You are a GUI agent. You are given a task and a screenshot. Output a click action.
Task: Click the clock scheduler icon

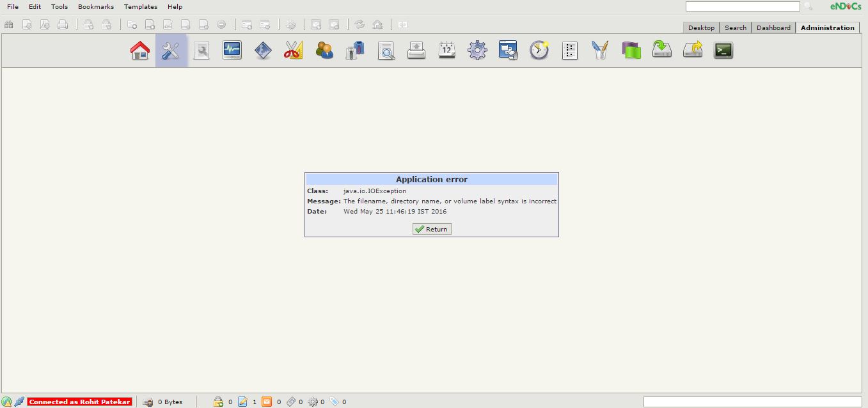(539, 51)
